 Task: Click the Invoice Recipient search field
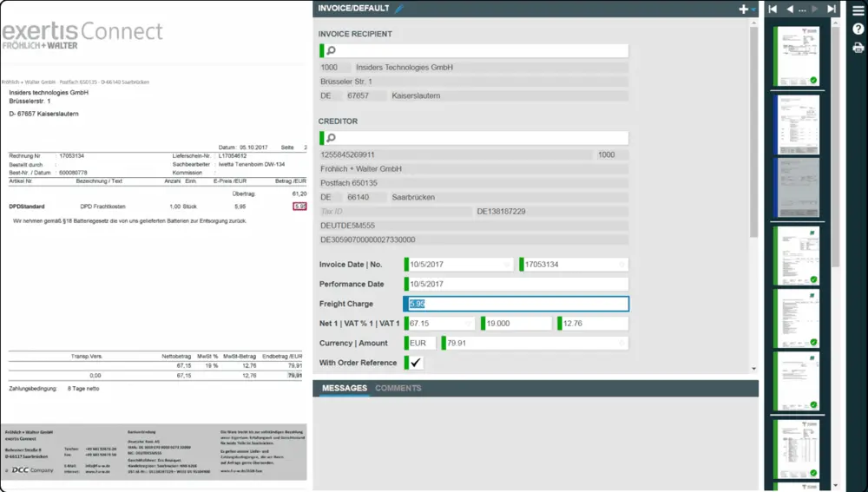point(474,51)
